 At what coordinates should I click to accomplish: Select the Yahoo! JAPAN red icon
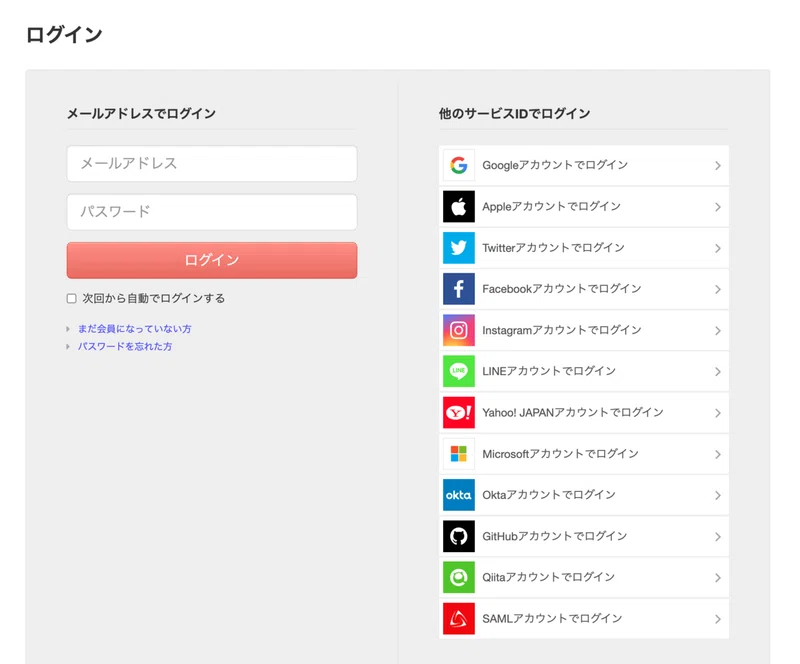pyautogui.click(x=459, y=412)
